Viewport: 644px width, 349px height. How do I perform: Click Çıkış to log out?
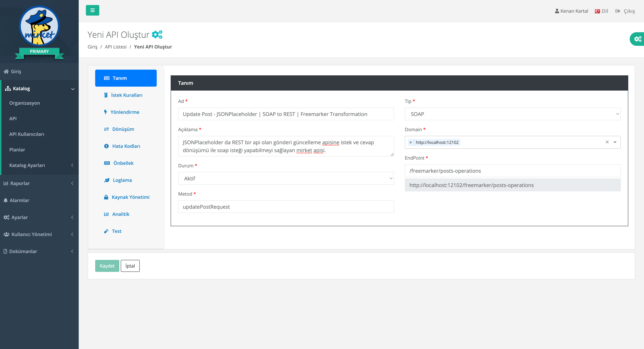coord(629,11)
